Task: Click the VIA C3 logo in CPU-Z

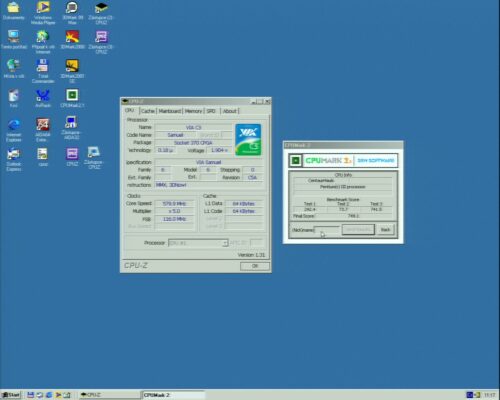Action: tap(248, 139)
